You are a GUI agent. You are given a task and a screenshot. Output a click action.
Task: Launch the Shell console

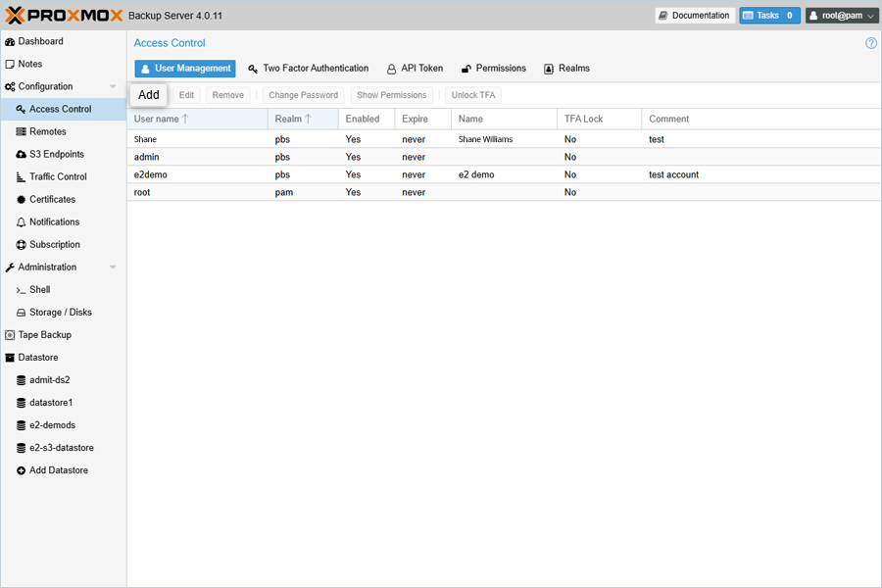pos(39,289)
